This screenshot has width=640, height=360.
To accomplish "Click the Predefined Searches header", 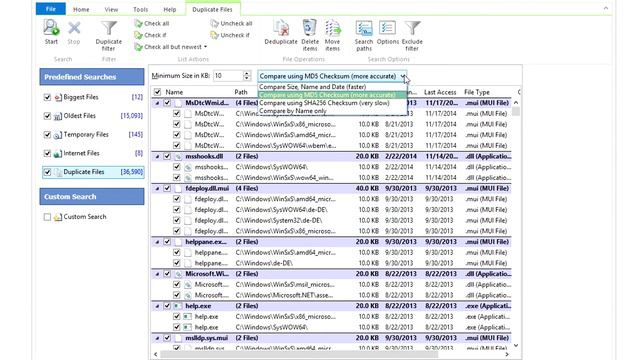I will coord(92,77).
